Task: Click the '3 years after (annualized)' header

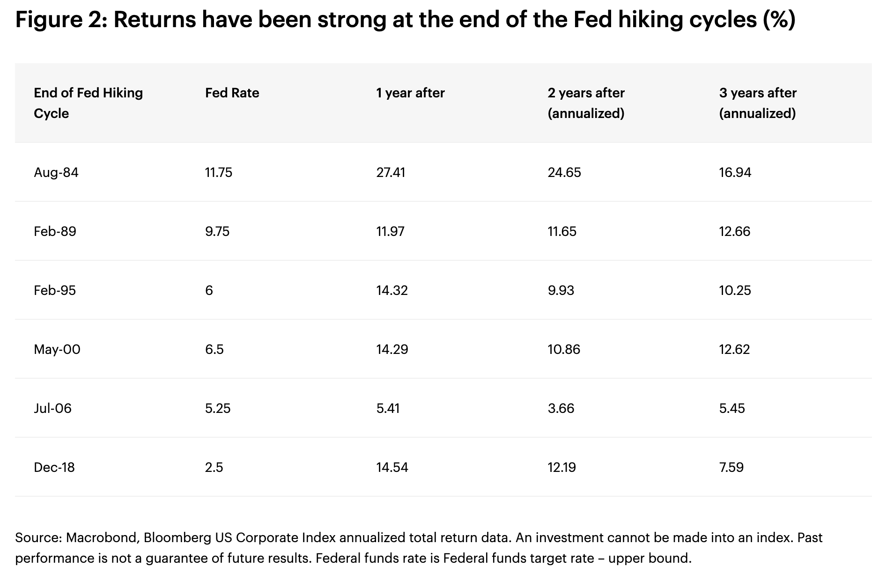Action: click(x=757, y=103)
